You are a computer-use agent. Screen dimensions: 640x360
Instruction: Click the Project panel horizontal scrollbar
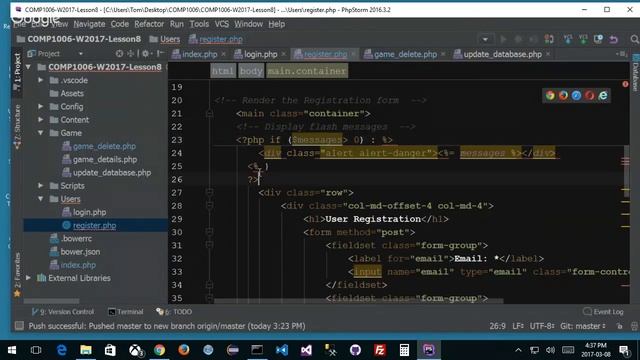click(51, 301)
